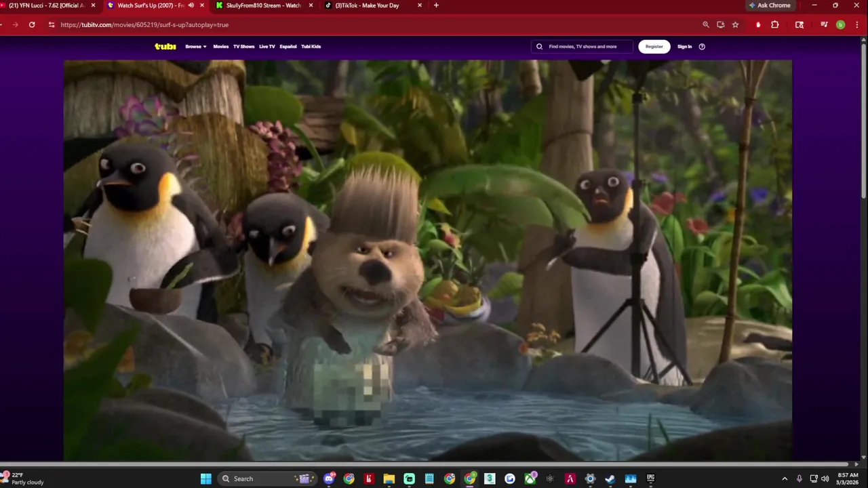Click the Surf's Up video player

pyautogui.click(x=428, y=260)
